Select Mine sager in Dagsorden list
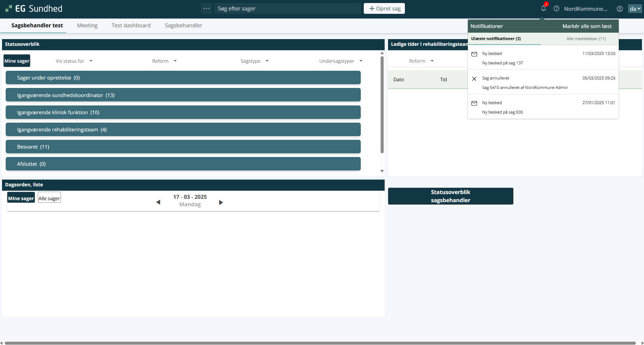 tap(21, 198)
